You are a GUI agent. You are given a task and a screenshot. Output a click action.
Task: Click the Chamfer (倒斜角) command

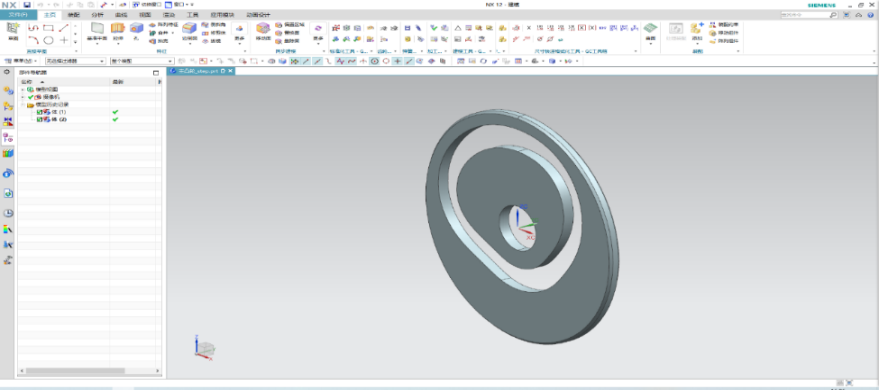pos(214,25)
